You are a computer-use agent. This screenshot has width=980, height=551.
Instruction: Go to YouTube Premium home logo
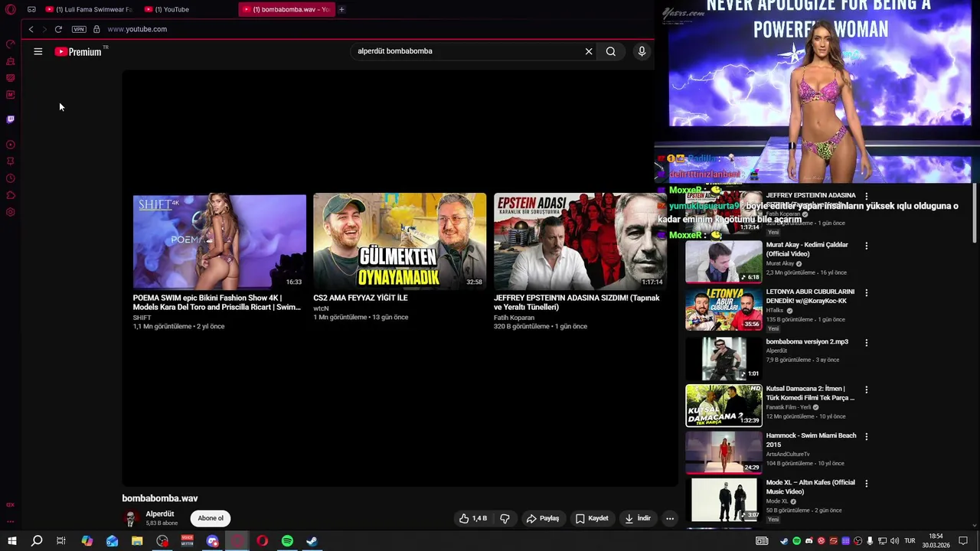pos(80,51)
